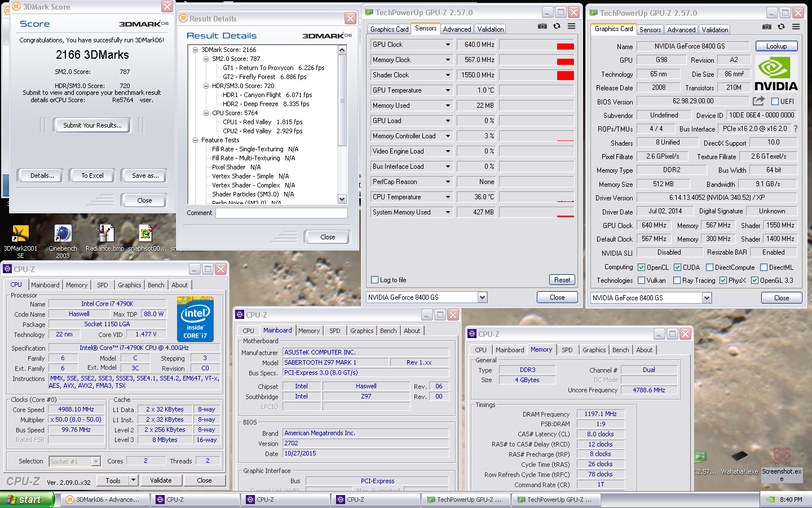Click the camera screenshot icon in GPU-Z Sensors window
The width and height of the screenshot is (812, 508).
(542, 26)
